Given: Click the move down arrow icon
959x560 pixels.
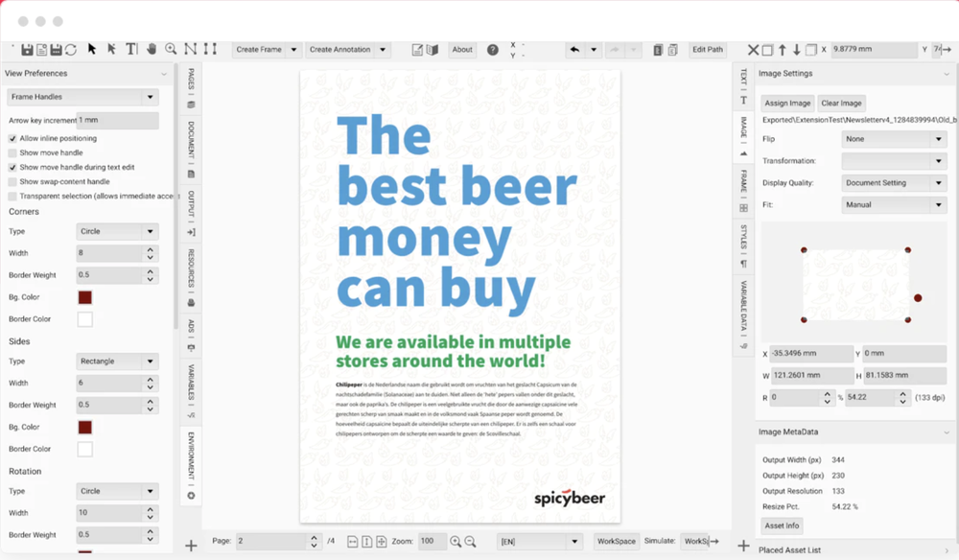Looking at the screenshot, I should click(x=796, y=50).
